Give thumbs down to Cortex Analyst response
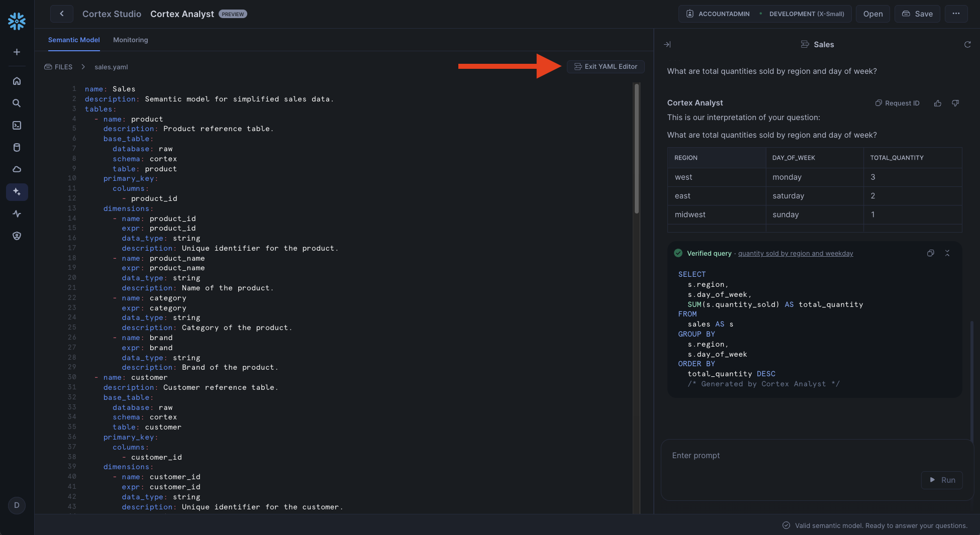The image size is (980, 535). [x=955, y=103]
